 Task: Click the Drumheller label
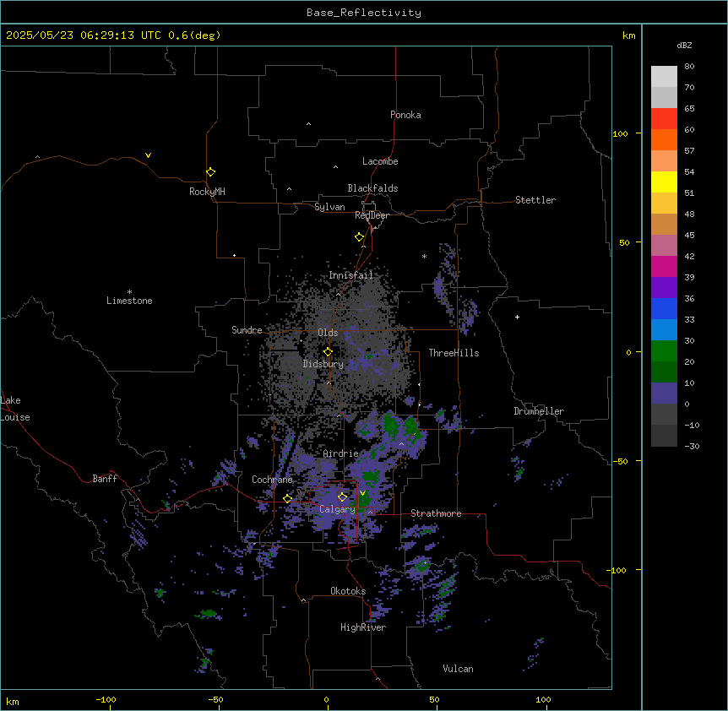coord(539,411)
